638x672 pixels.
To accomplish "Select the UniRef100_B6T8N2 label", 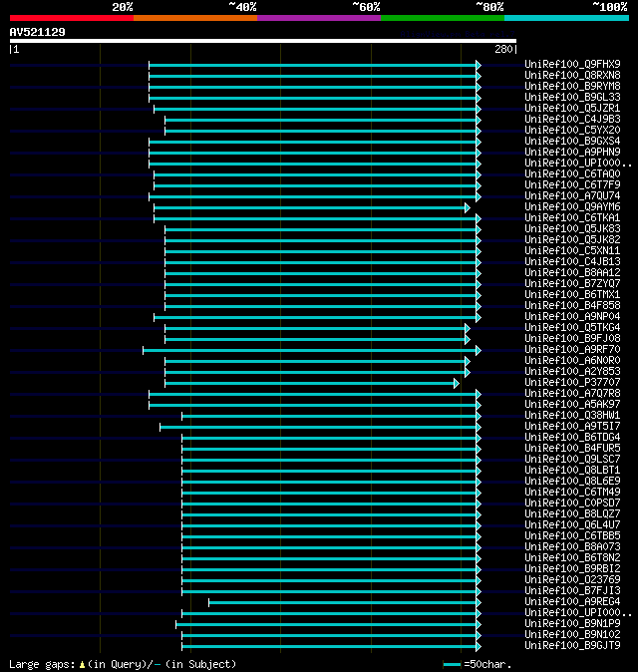I will point(572,558).
